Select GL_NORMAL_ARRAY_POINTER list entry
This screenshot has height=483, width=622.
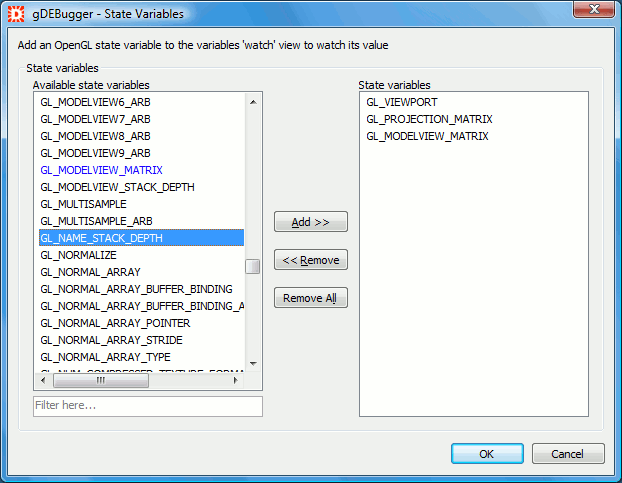[115, 323]
